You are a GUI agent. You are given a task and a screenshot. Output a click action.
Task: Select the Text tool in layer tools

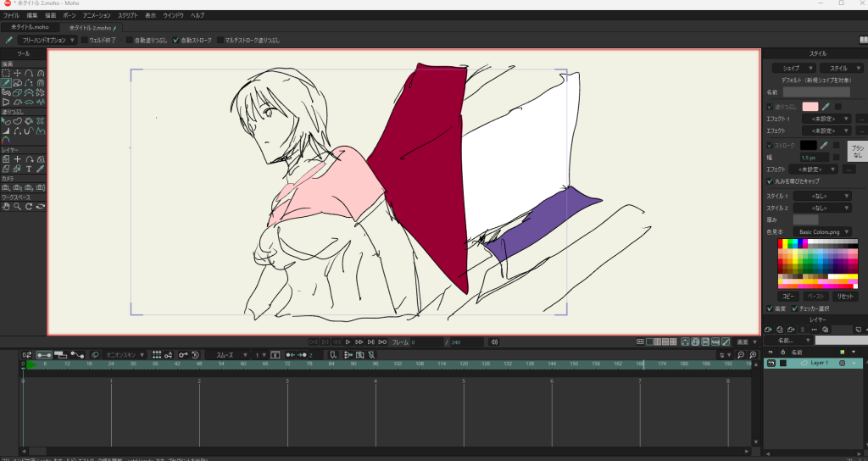[x=29, y=169]
